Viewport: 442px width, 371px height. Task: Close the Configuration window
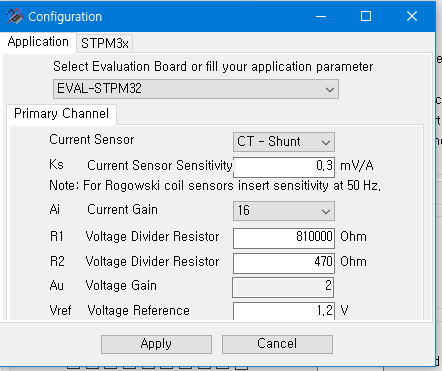point(412,16)
